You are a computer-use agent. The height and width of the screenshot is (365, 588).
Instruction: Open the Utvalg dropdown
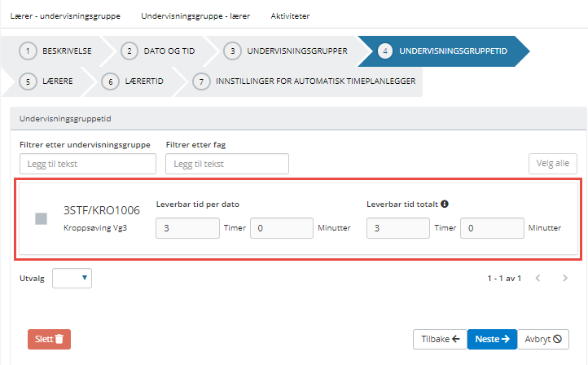pos(72,278)
